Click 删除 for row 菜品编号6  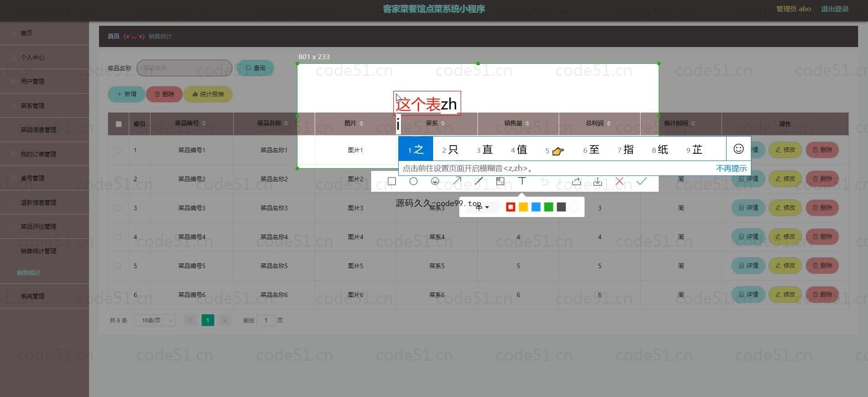(822, 294)
